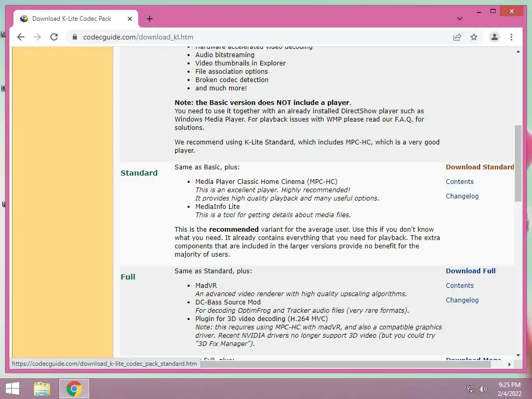The width and height of the screenshot is (532, 399).
Task: Click 'Same as Standard, plus:' text
Action: [x=213, y=271]
